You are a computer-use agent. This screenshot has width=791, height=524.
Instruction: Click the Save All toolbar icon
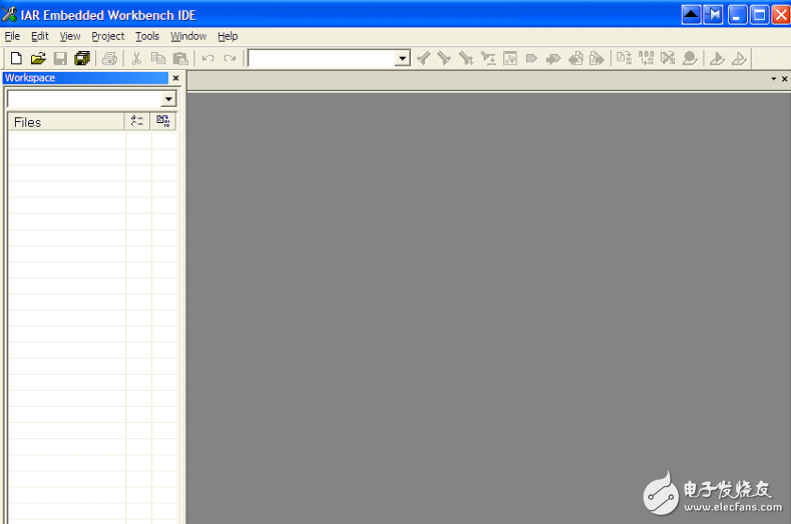(x=82, y=59)
